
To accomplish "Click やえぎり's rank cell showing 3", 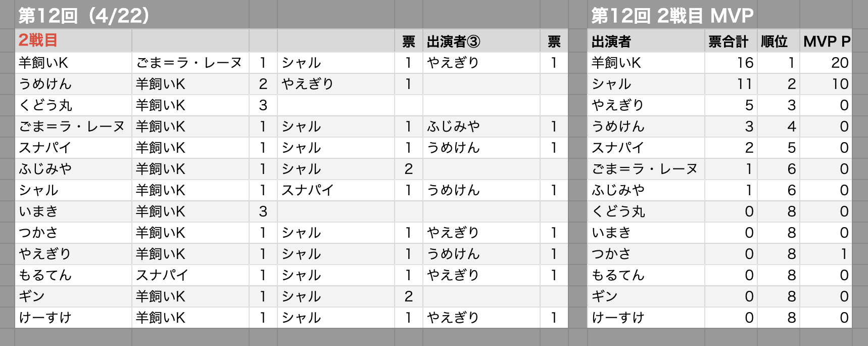I will (778, 105).
